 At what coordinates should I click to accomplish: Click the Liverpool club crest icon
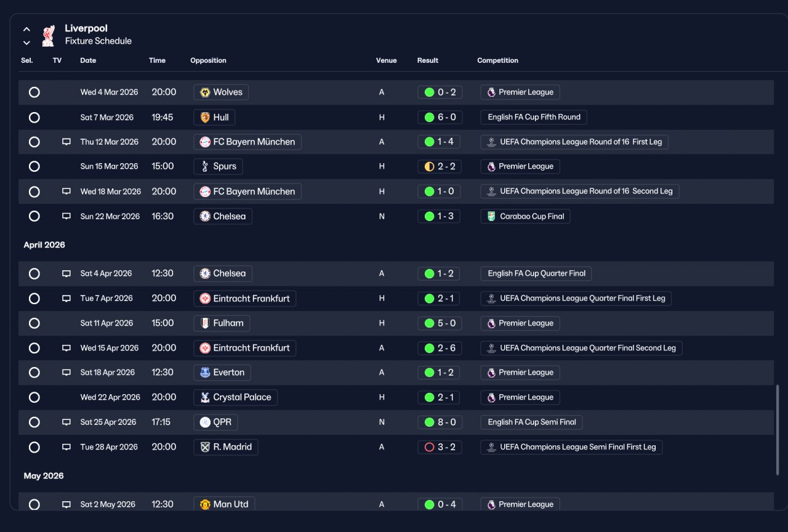48,35
